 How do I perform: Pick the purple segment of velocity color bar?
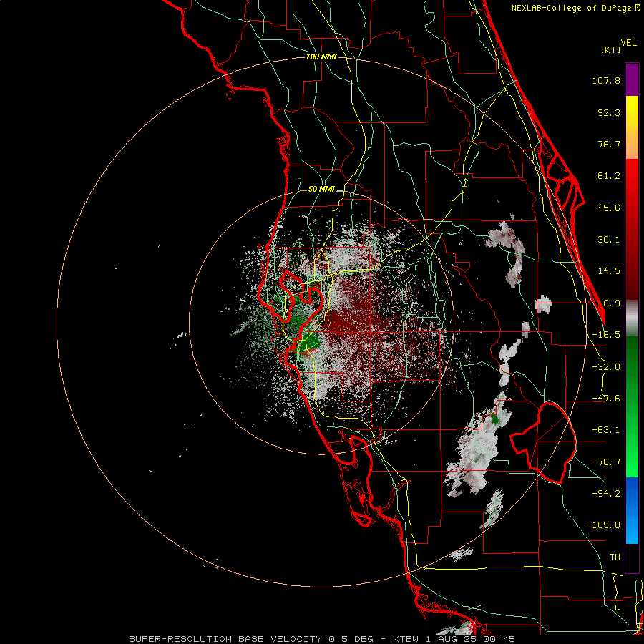point(632,79)
